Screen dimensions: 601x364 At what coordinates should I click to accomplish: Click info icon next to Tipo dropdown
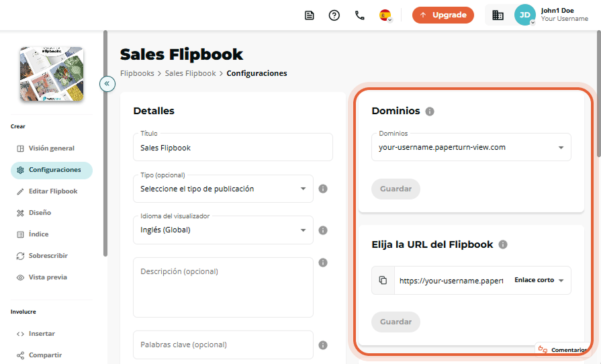pos(323,189)
